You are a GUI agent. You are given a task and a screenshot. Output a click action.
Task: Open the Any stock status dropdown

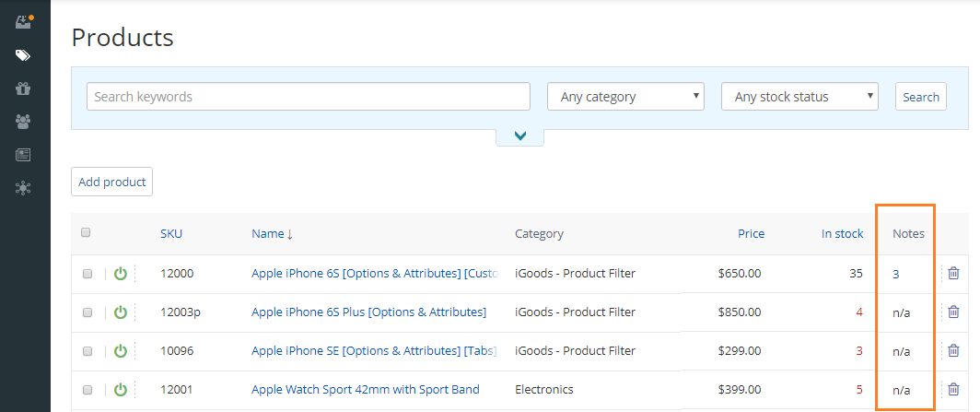pyautogui.click(x=799, y=97)
